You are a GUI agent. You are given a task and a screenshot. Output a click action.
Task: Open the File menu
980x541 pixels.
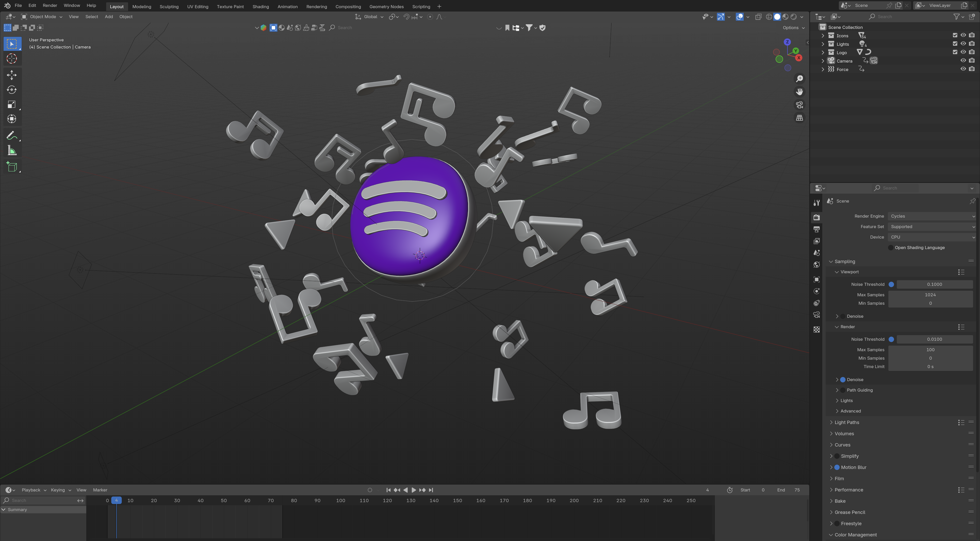(18, 6)
